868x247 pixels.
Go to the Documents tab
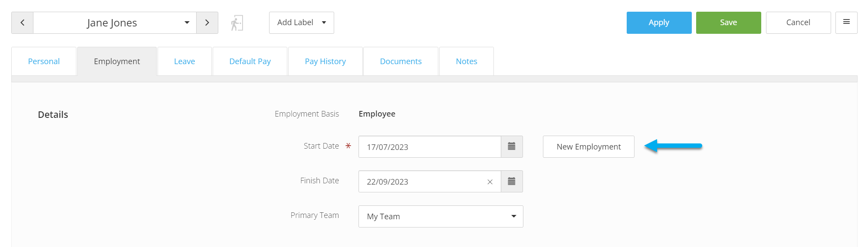pyautogui.click(x=401, y=61)
